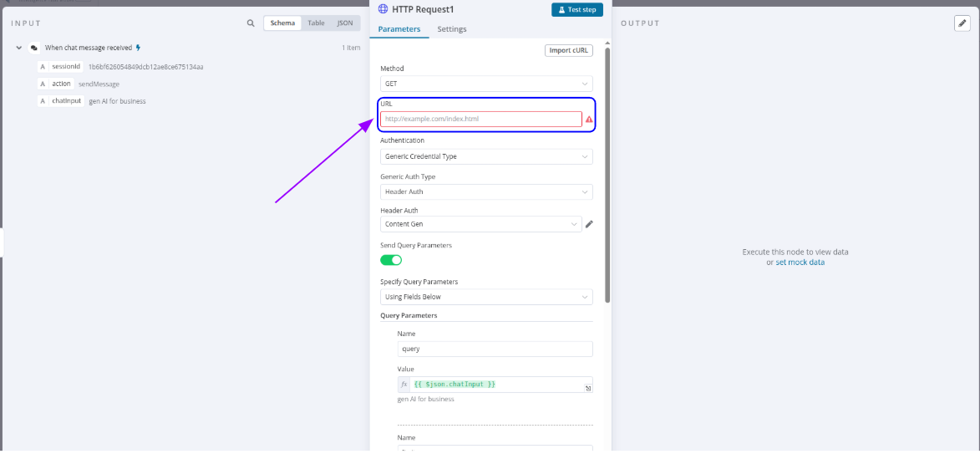Click the parameters panel vertical scrollbar
Viewport: 980px width, 464px height.
[x=607, y=175]
